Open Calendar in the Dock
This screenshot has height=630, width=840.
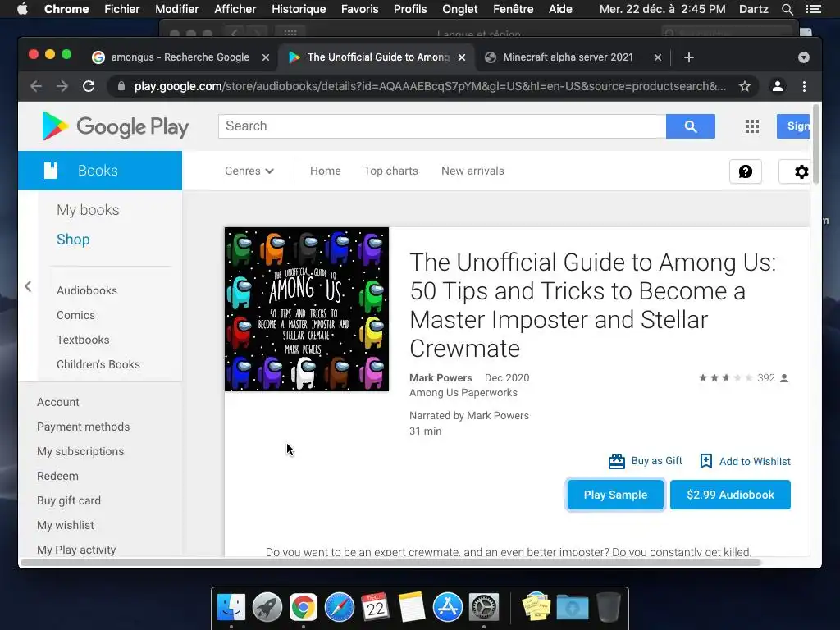[x=375, y=608]
